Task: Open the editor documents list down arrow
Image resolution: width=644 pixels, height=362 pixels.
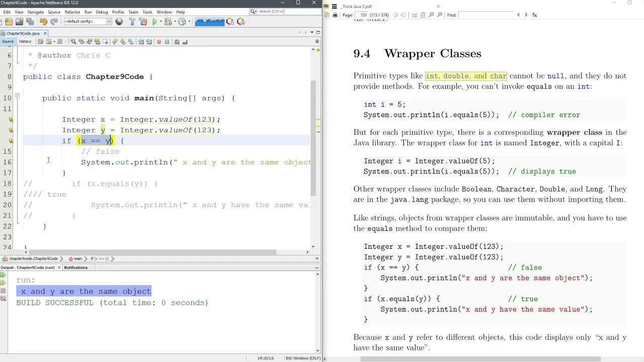Action: click(311, 33)
